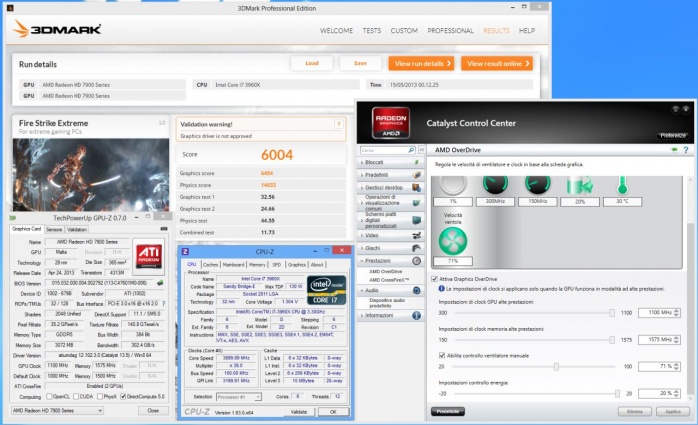Click Validate button in CPU-Z
The height and width of the screenshot is (425, 698).
[299, 412]
